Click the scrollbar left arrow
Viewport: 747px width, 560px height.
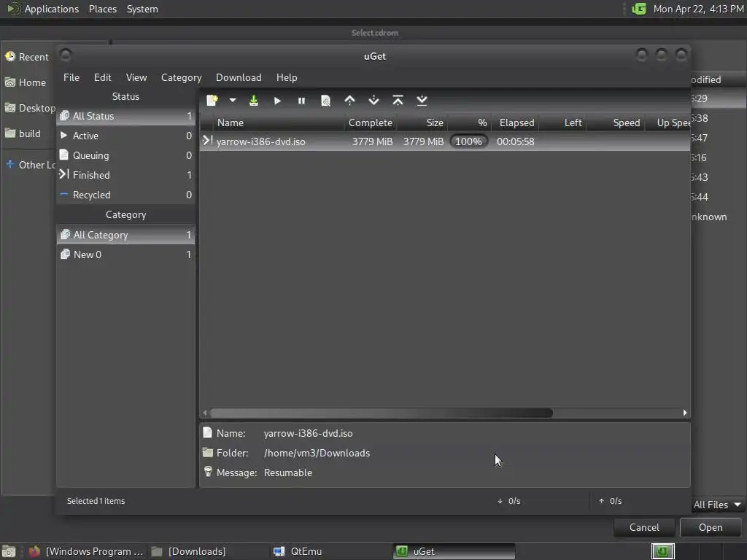click(x=205, y=413)
